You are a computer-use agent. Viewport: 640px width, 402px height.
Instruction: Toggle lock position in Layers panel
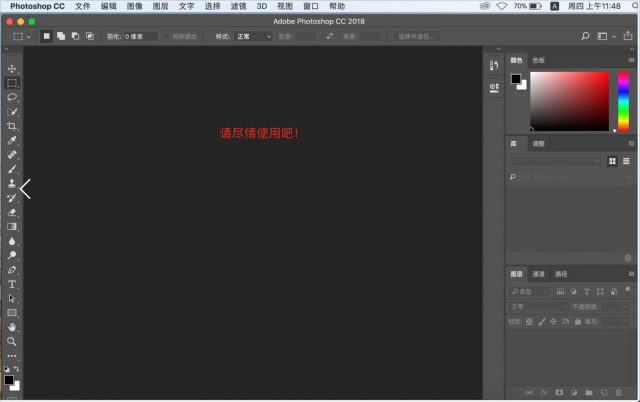(x=553, y=322)
